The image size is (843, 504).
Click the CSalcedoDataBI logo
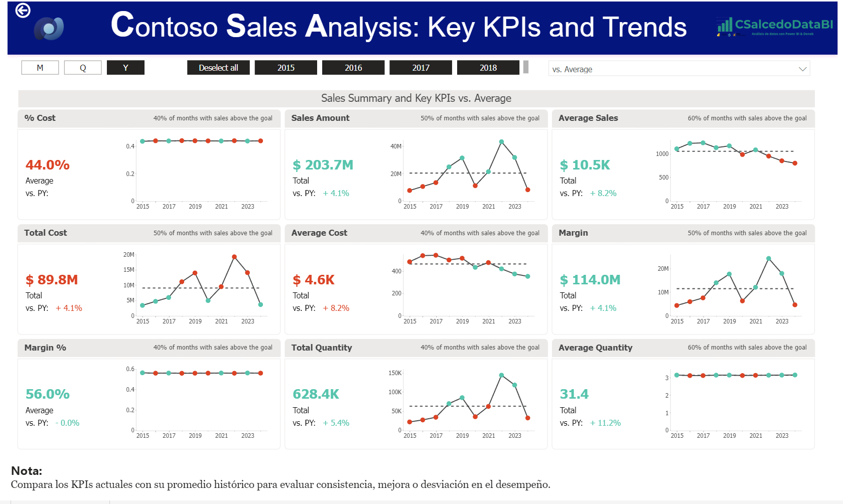[x=775, y=26]
